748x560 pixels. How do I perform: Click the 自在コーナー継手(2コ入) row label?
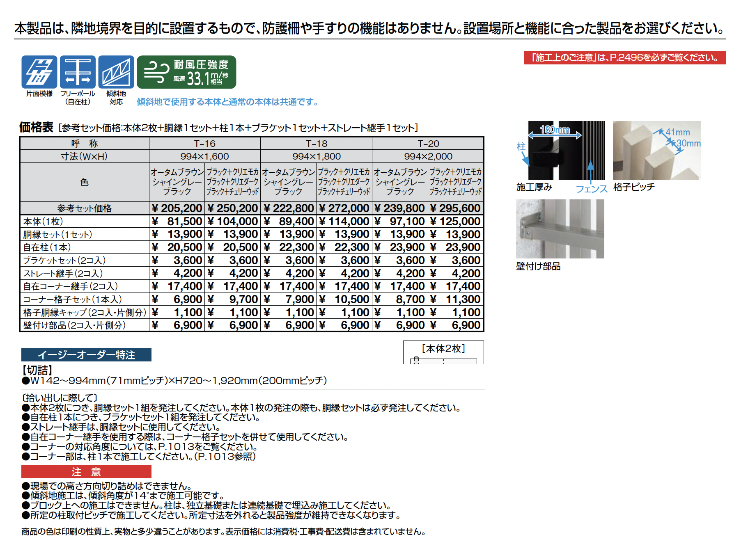click(71, 286)
